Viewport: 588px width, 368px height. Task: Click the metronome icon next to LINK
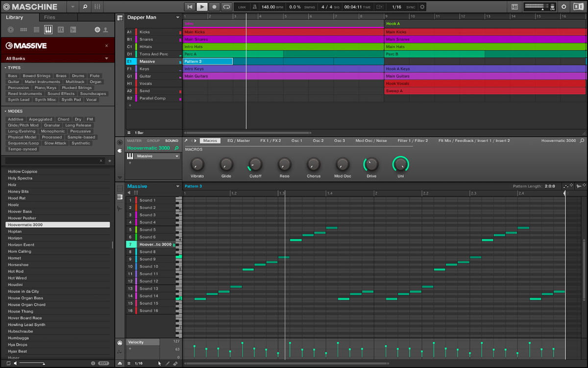254,7
